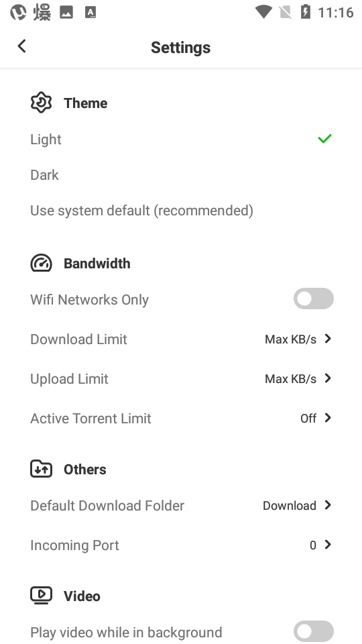Tap the Others folder transfer icon

(41, 469)
